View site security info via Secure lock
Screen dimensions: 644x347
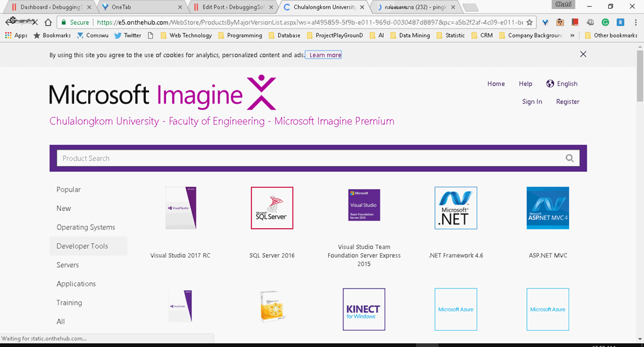[75, 22]
